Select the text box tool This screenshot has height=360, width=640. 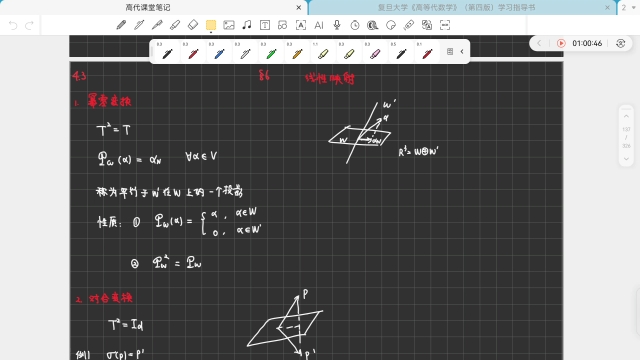pyautogui.click(x=265, y=25)
